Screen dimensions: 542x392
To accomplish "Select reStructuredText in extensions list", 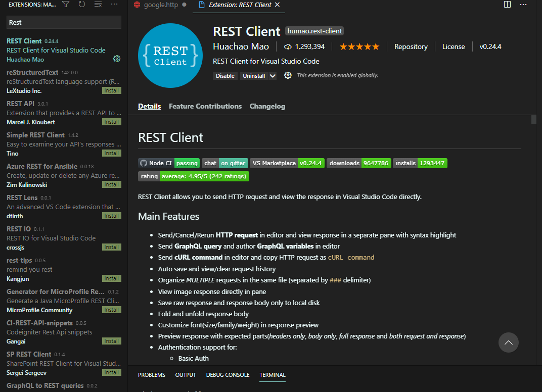I will (x=64, y=81).
